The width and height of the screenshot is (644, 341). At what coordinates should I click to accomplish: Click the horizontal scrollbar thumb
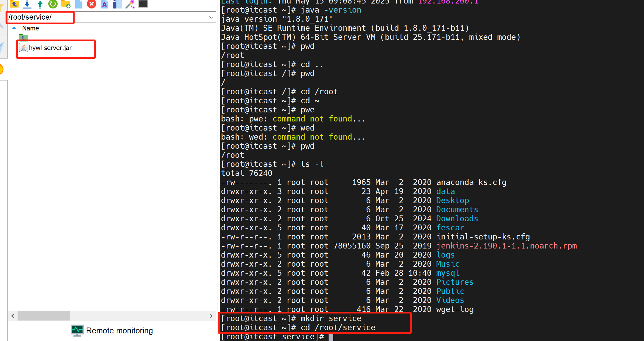(x=43, y=316)
